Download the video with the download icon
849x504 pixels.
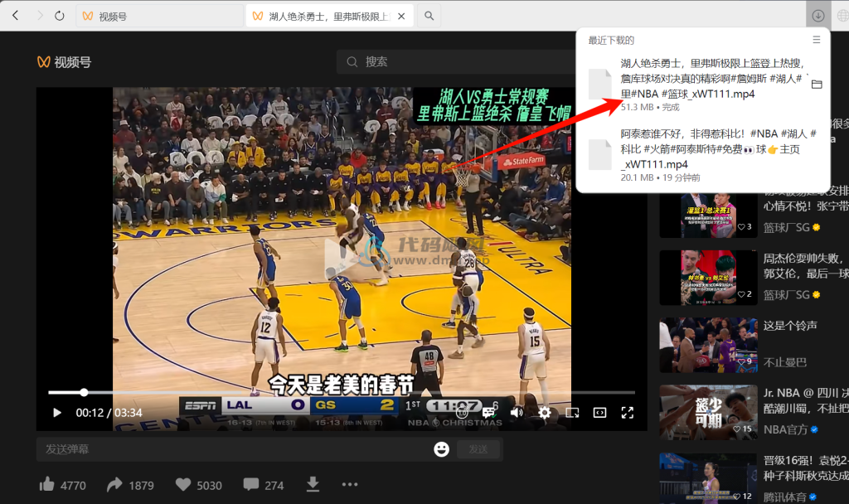pos(313,484)
